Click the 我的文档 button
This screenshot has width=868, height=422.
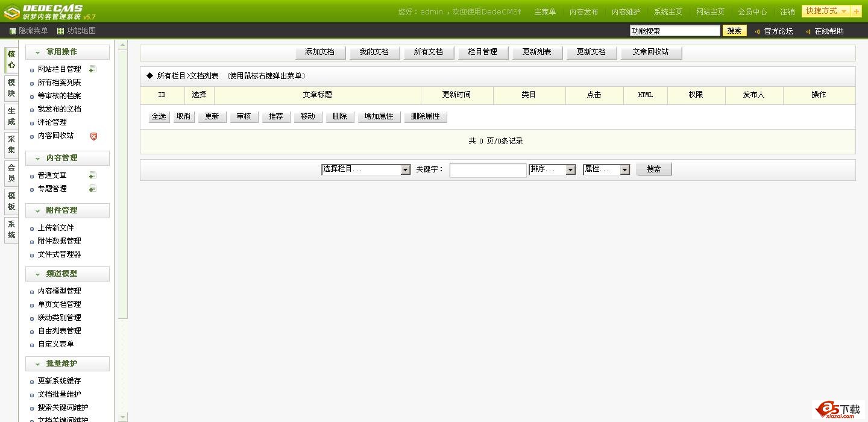[x=374, y=52]
